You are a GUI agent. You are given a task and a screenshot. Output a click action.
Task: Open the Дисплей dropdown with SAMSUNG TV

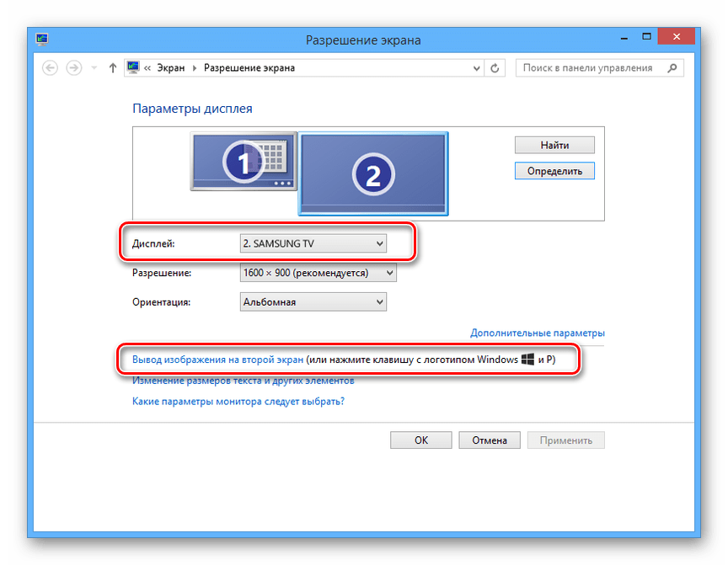click(x=313, y=243)
